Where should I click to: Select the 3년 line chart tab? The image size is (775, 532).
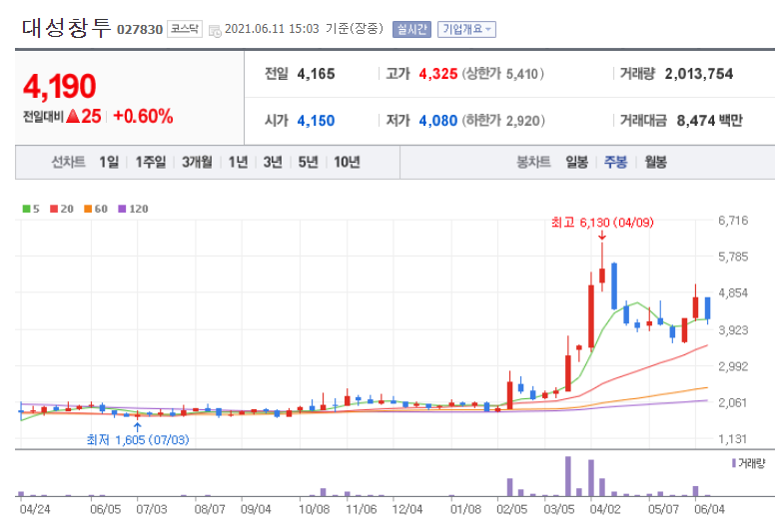tap(273, 162)
